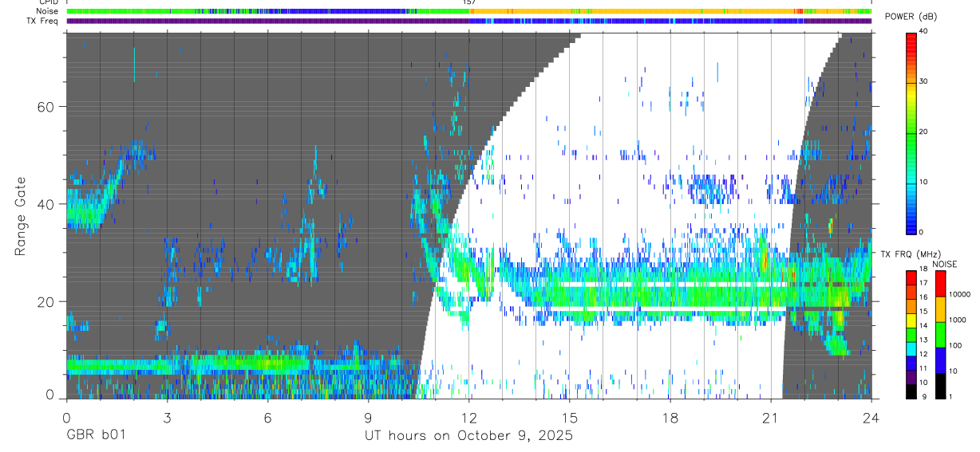980x452 pixels.
Task: Click x-axis tick label '9'
Action: tap(368, 418)
